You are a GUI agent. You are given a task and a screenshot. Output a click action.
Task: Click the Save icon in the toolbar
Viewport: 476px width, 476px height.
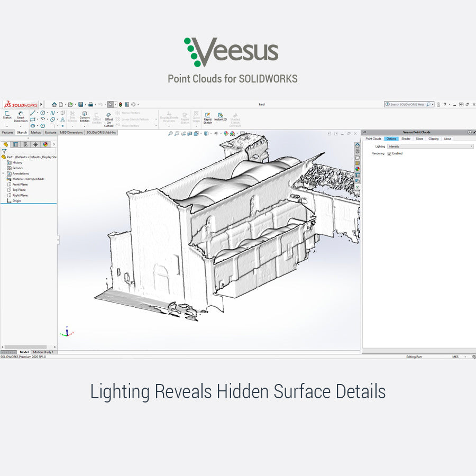tap(80, 104)
